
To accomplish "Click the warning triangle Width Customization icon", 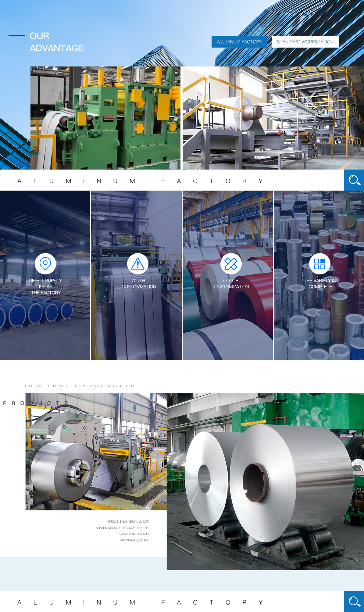I will tap(138, 263).
